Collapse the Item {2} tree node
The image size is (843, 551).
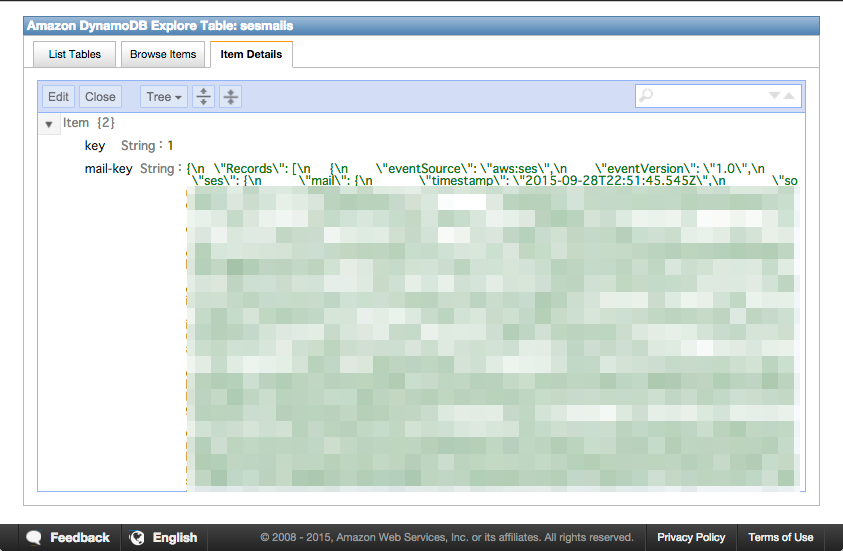click(48, 124)
